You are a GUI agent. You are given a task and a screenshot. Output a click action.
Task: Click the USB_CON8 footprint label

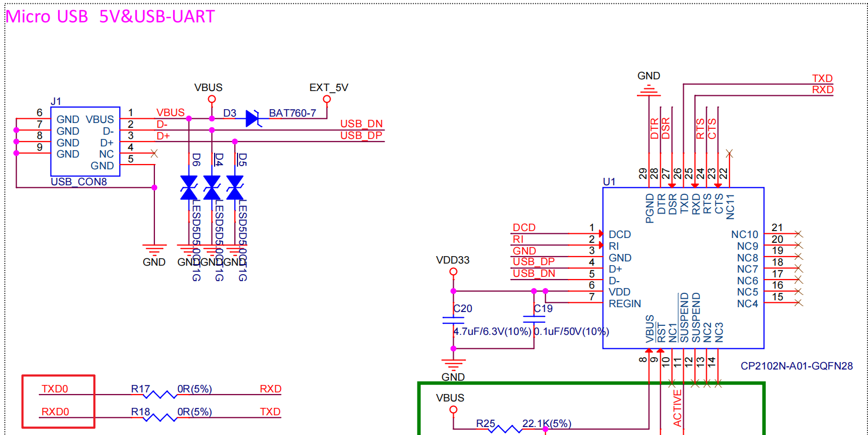click(79, 182)
